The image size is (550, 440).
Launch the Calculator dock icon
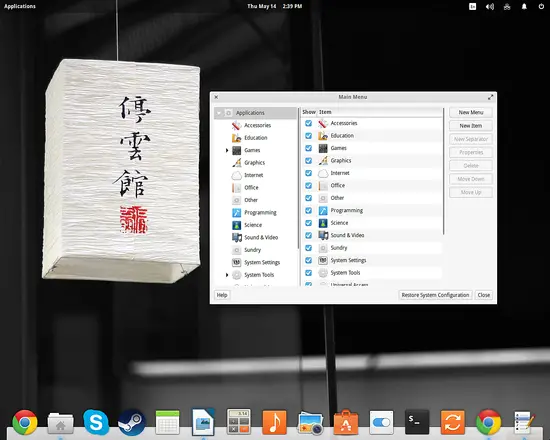tap(239, 421)
